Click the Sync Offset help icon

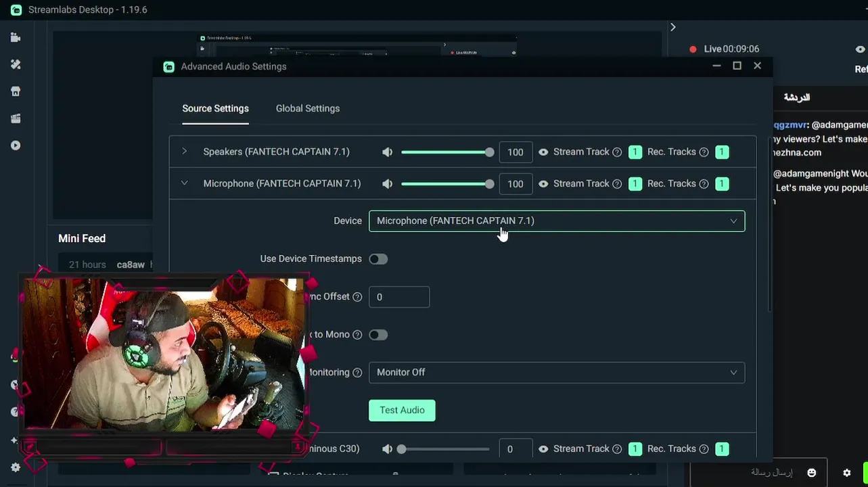(x=357, y=297)
